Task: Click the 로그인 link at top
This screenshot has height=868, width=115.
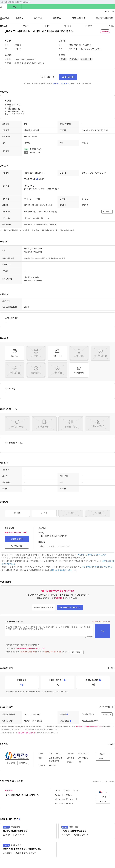Action: click(x=107, y=11)
